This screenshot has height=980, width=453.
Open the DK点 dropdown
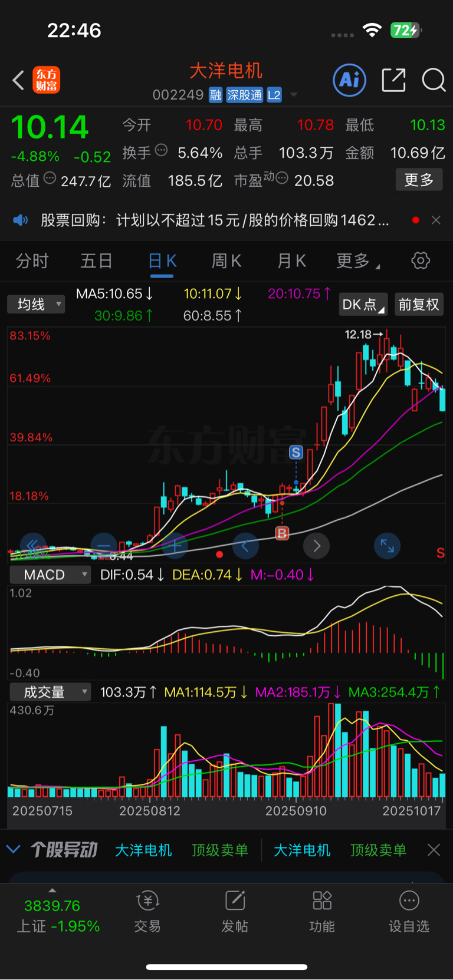[x=363, y=305]
